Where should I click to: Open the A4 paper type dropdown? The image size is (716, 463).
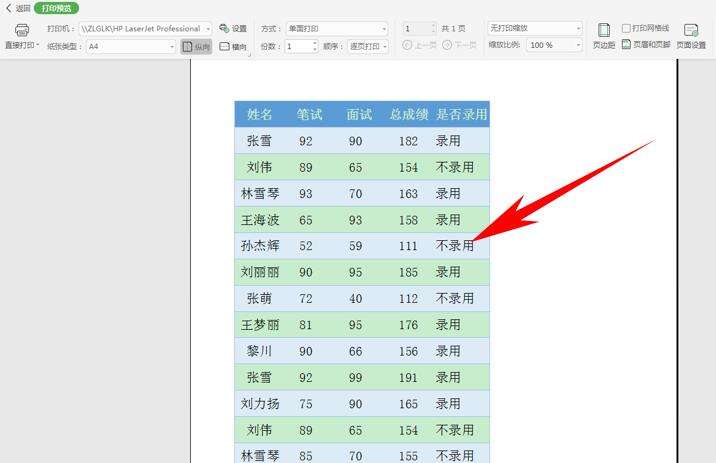tap(172, 47)
